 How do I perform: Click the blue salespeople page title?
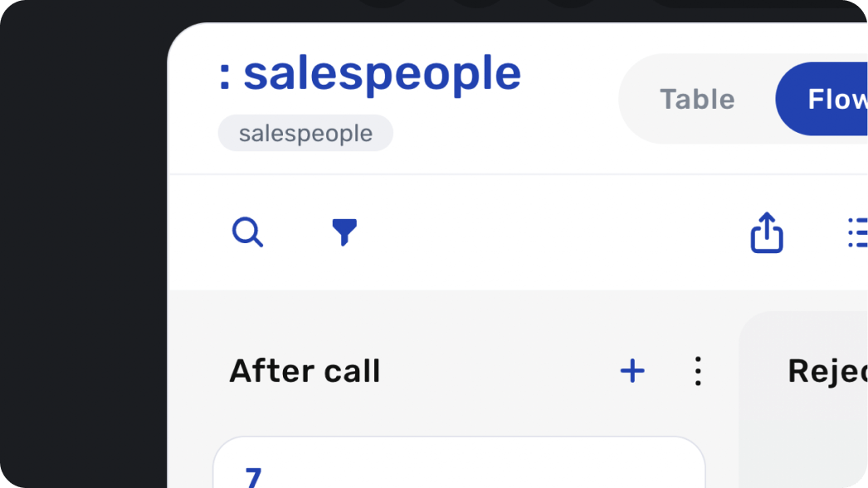(382, 74)
